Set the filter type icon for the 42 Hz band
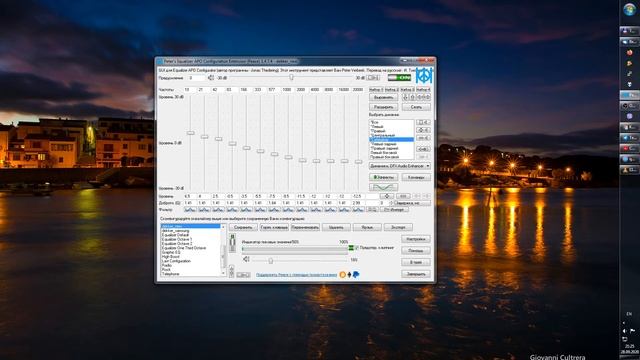The image size is (640, 360). click(x=218, y=209)
